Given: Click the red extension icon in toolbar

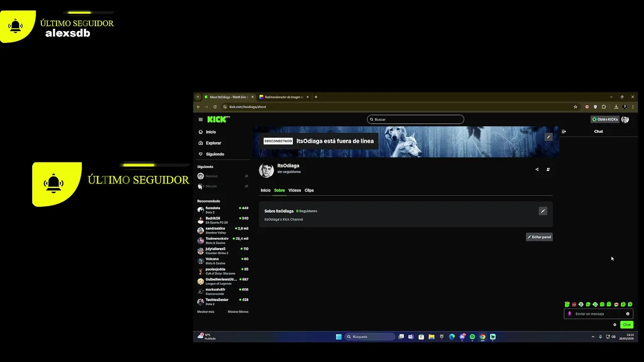Looking at the screenshot, I should [x=587, y=107].
